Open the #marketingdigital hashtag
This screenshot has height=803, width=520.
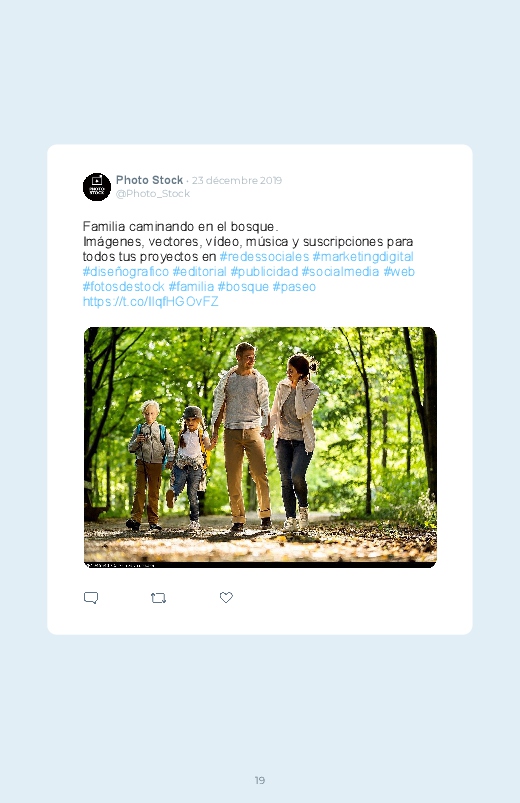(x=363, y=257)
